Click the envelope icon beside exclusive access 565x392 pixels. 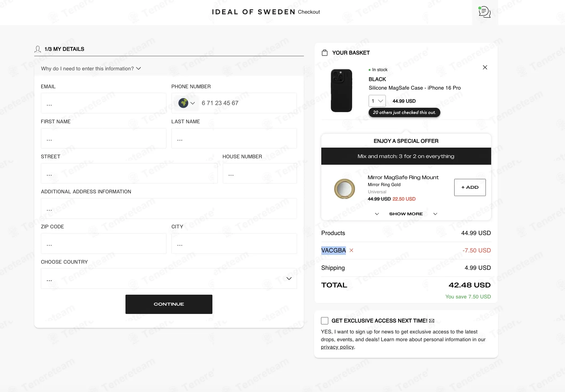tap(432, 321)
